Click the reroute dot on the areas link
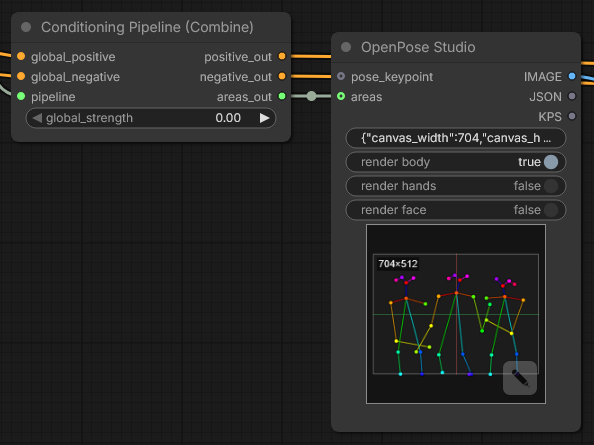This screenshot has width=594, height=445. tap(311, 96)
